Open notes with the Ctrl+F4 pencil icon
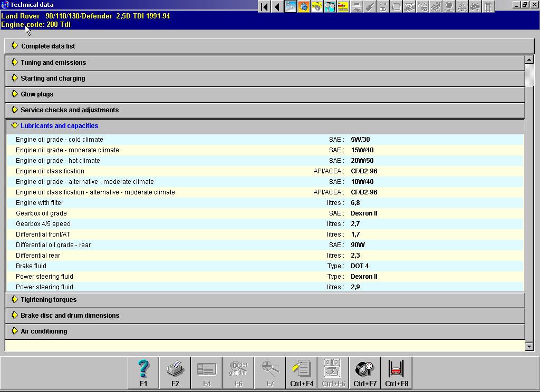540x392 pixels. 302,373
